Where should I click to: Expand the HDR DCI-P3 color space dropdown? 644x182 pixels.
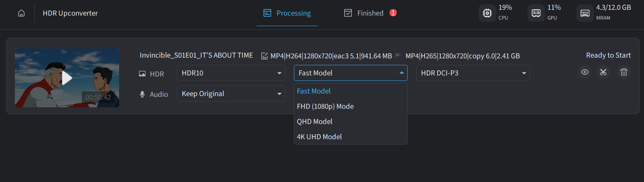[x=473, y=73]
